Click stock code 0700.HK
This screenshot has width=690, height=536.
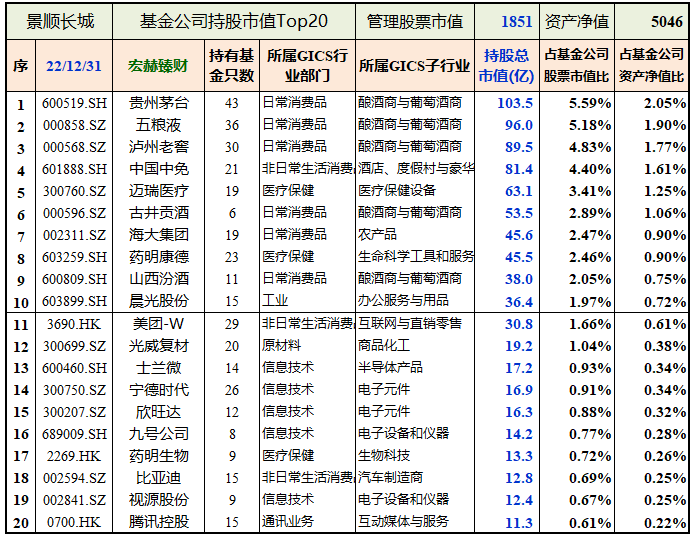click(74, 522)
